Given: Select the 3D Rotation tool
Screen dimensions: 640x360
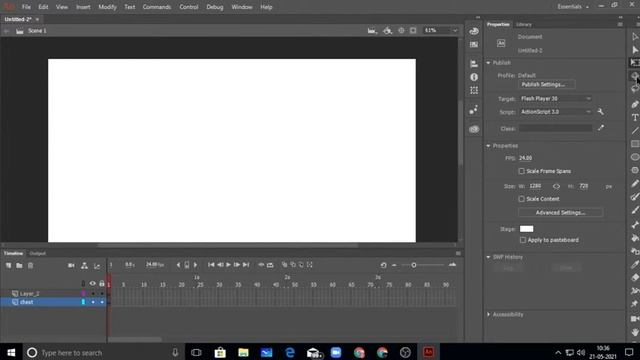Looking at the screenshot, I should [x=635, y=76].
